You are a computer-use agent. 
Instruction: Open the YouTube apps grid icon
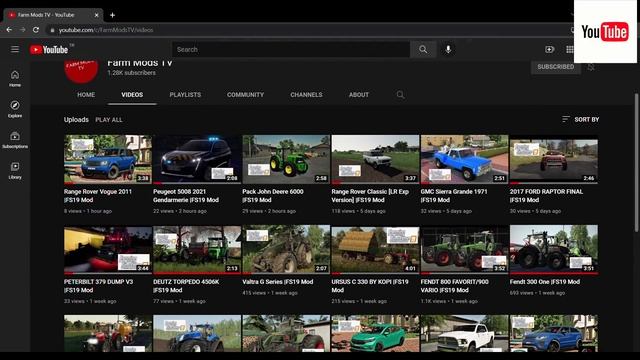pos(569,49)
